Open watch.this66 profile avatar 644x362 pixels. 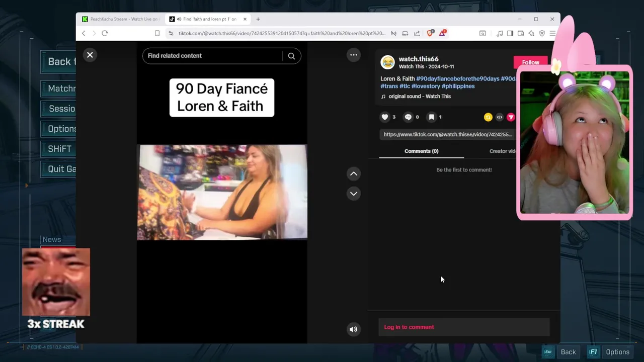tap(388, 62)
